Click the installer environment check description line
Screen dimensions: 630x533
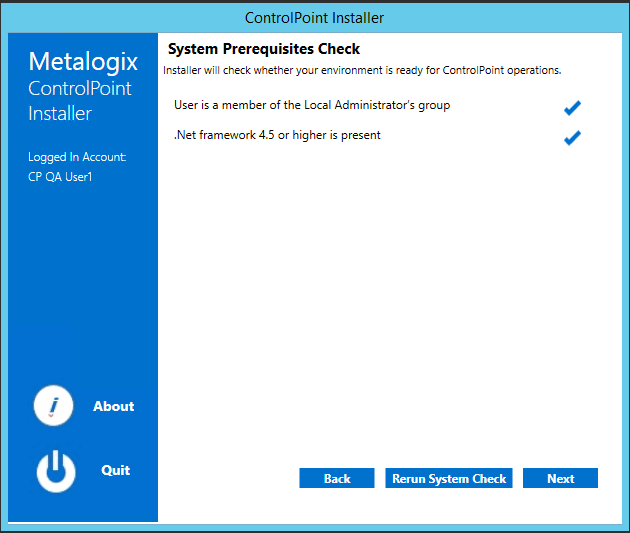362,70
